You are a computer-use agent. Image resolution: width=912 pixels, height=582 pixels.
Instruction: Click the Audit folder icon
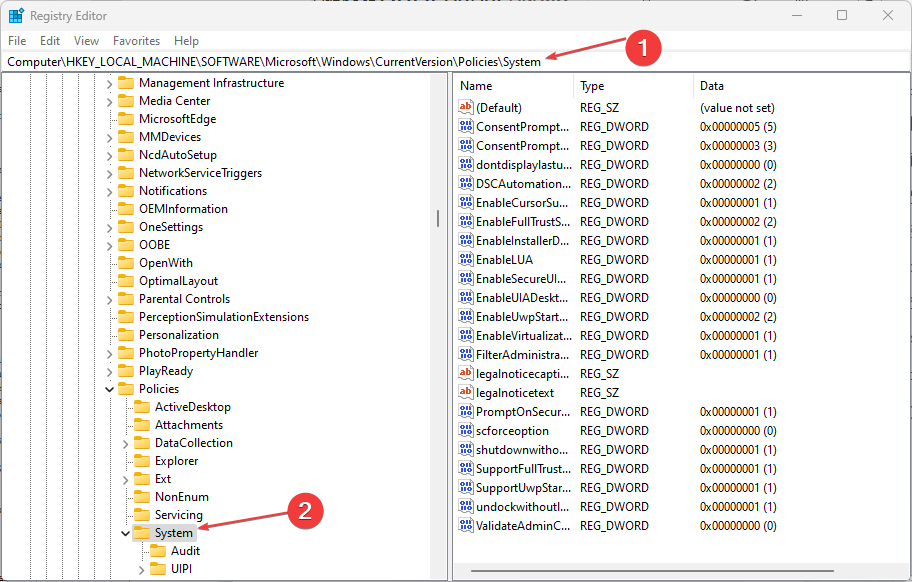(x=158, y=551)
